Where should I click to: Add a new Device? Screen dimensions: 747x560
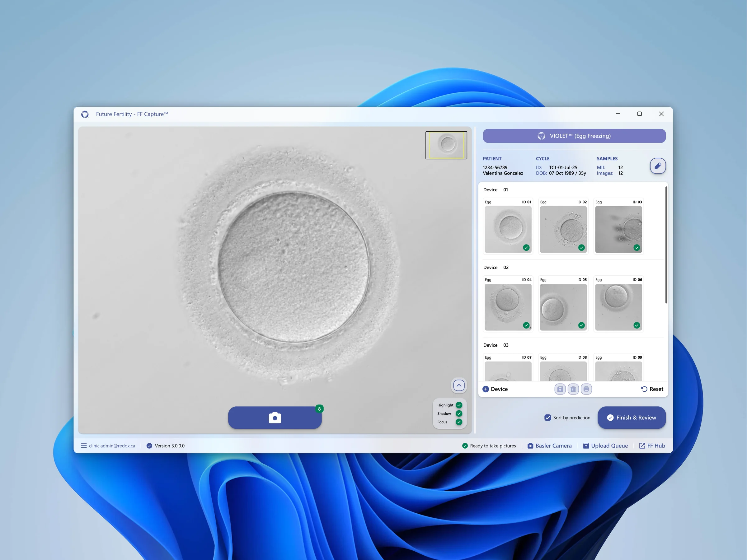pos(495,389)
